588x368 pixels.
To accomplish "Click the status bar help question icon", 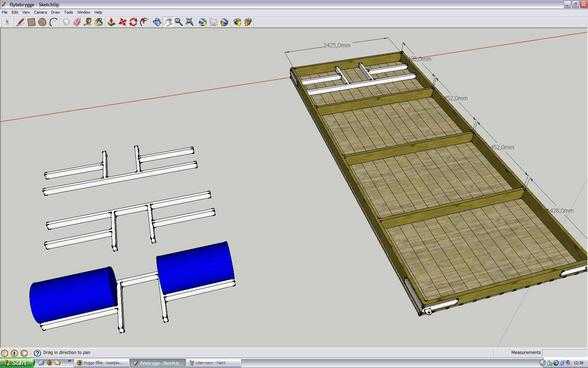I will (x=37, y=353).
